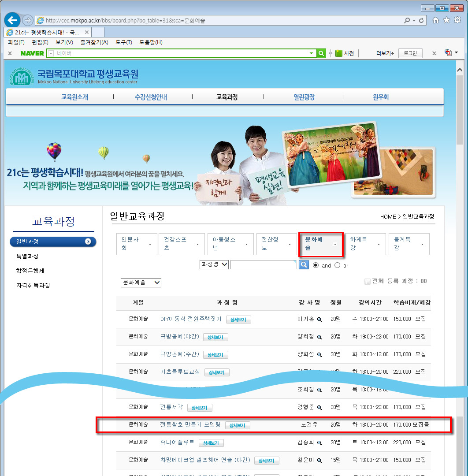Click the PDF converter toolbar icon
Viewport: 468px width, 476px height.
pyautogui.click(x=448, y=52)
